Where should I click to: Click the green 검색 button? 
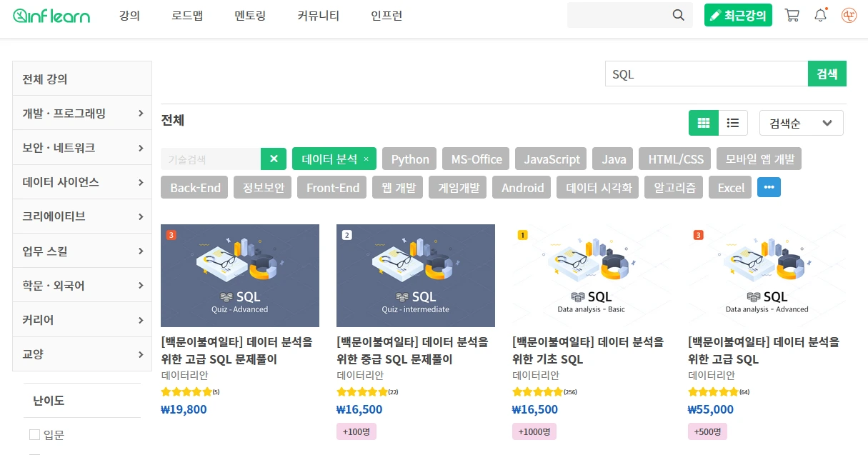pyautogui.click(x=827, y=73)
